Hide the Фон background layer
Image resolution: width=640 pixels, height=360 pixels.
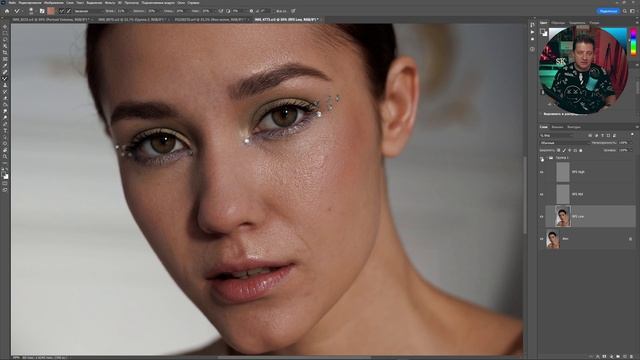coord(542,239)
